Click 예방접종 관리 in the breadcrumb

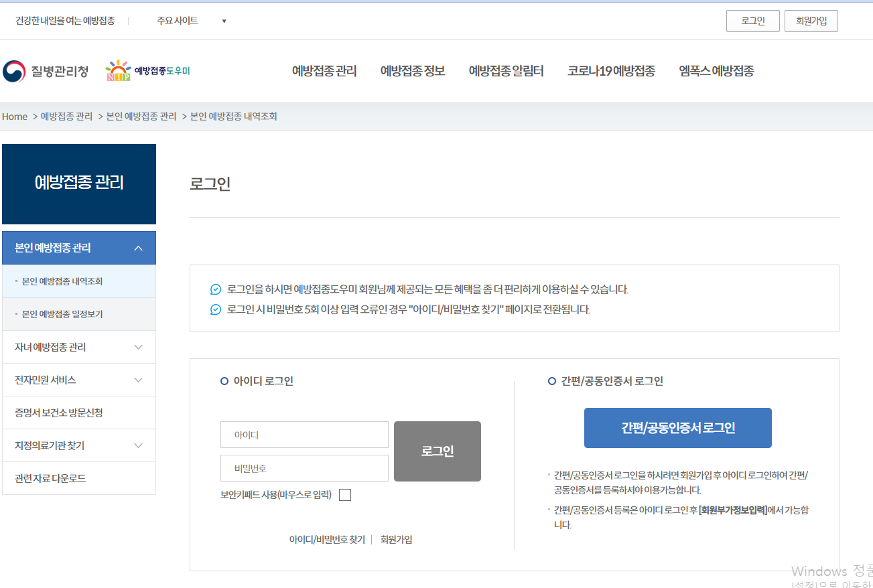(66, 117)
